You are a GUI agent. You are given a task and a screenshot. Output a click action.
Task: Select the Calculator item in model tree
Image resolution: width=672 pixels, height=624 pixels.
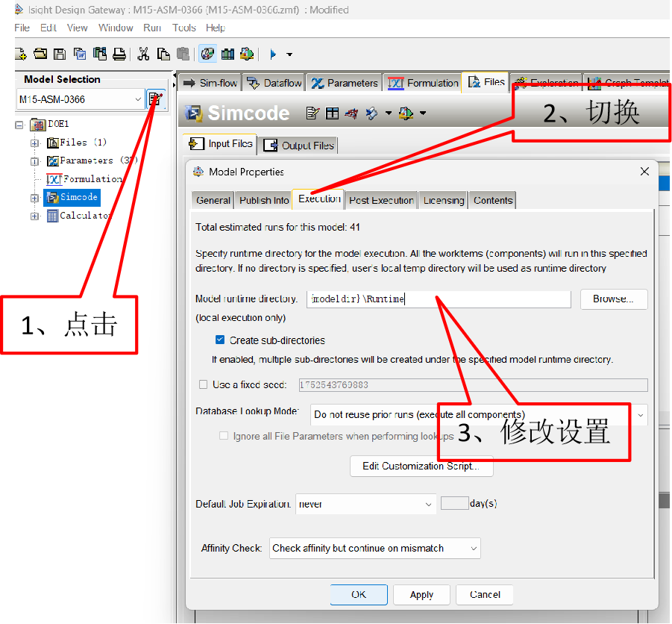(84, 216)
